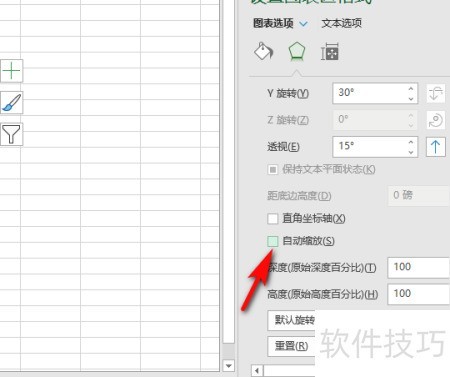Increase Y 旋转 value with up stepper
This screenshot has width=450, height=377.
[411, 89]
